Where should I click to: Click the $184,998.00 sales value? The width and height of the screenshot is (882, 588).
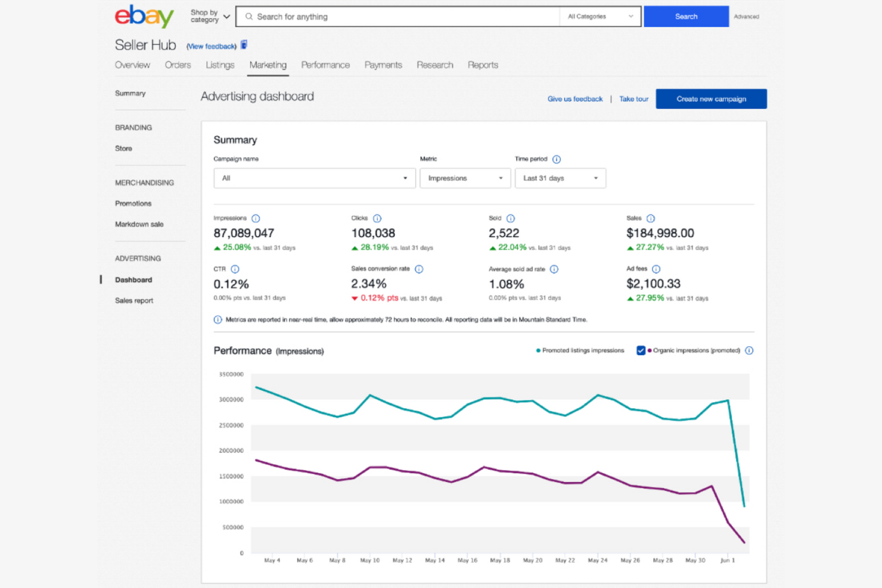(x=660, y=234)
